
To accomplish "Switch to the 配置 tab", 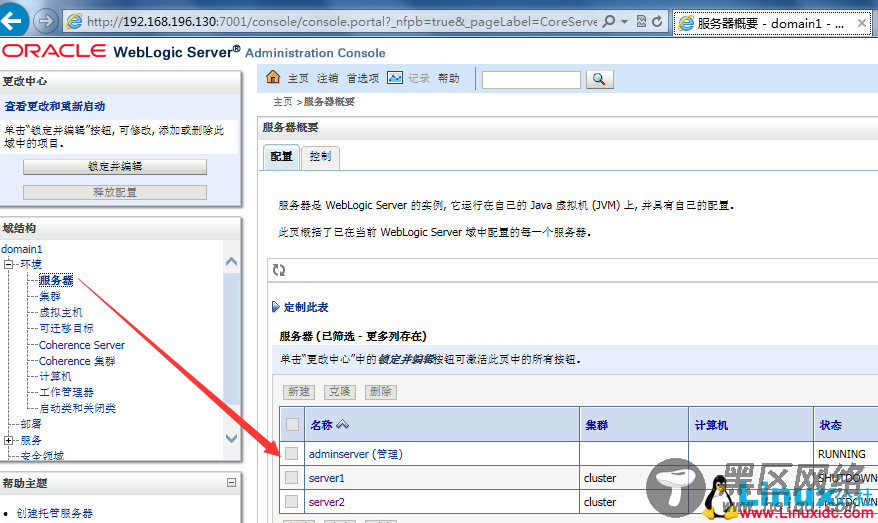I will 281,157.
